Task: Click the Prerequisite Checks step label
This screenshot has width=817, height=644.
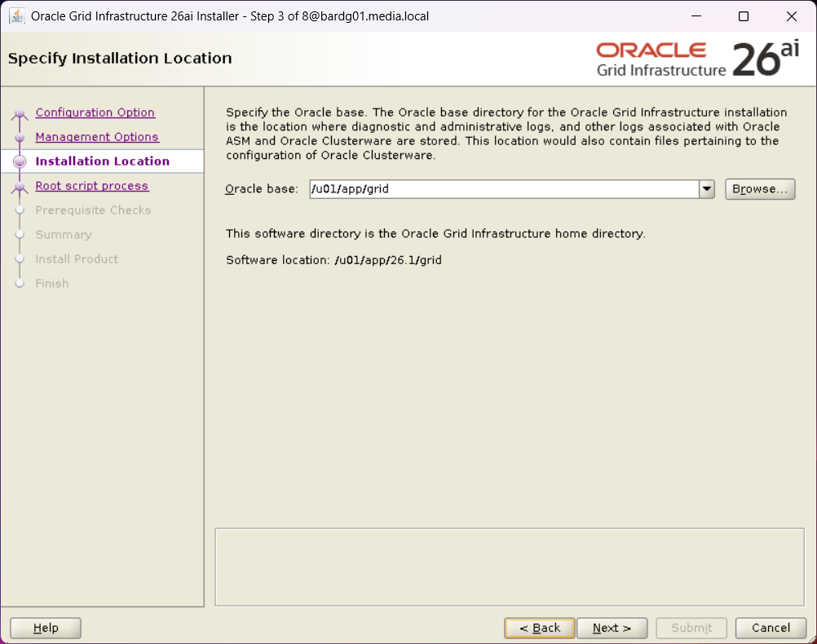Action: [x=93, y=210]
